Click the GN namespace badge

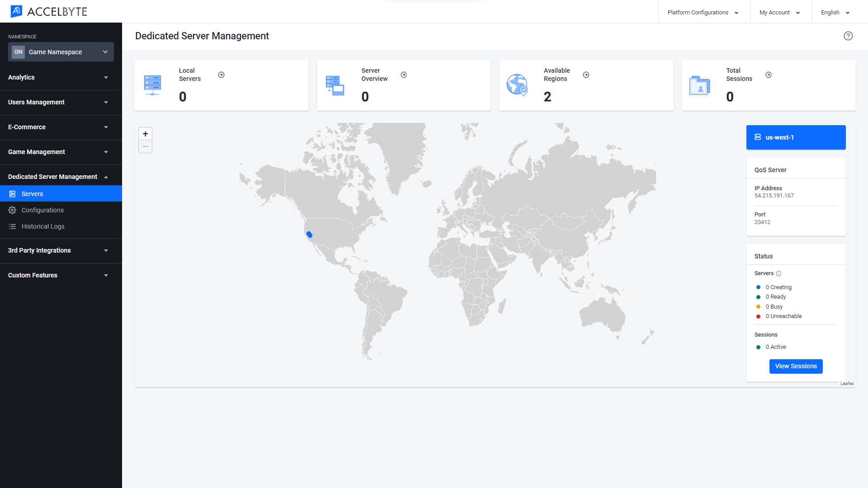pyautogui.click(x=19, y=52)
